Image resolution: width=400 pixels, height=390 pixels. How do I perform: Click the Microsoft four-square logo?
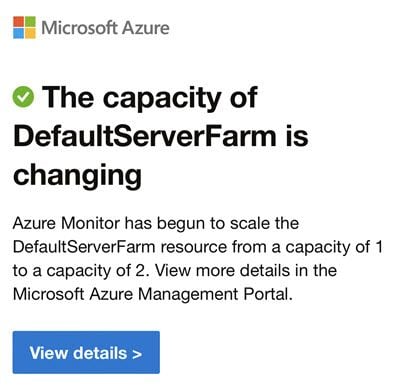click(x=24, y=27)
